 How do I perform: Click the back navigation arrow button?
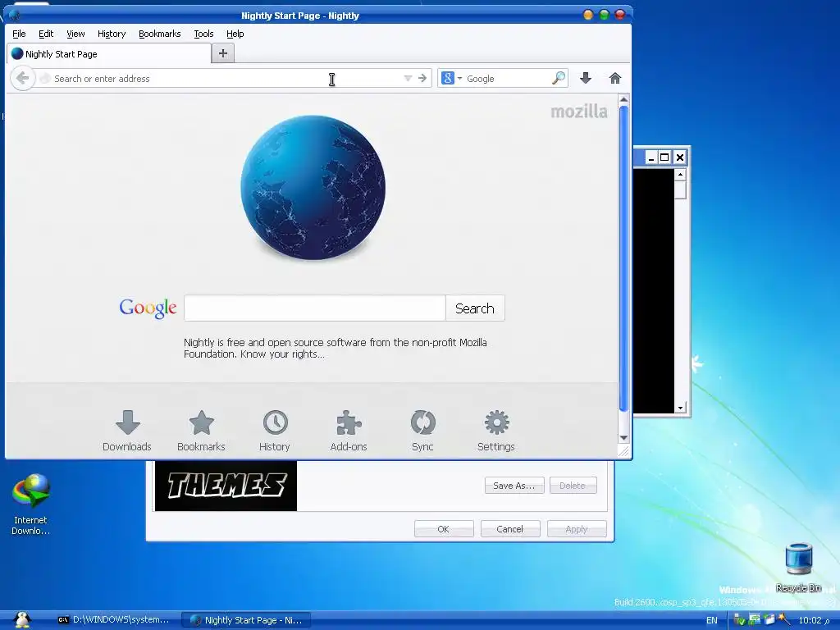point(22,78)
